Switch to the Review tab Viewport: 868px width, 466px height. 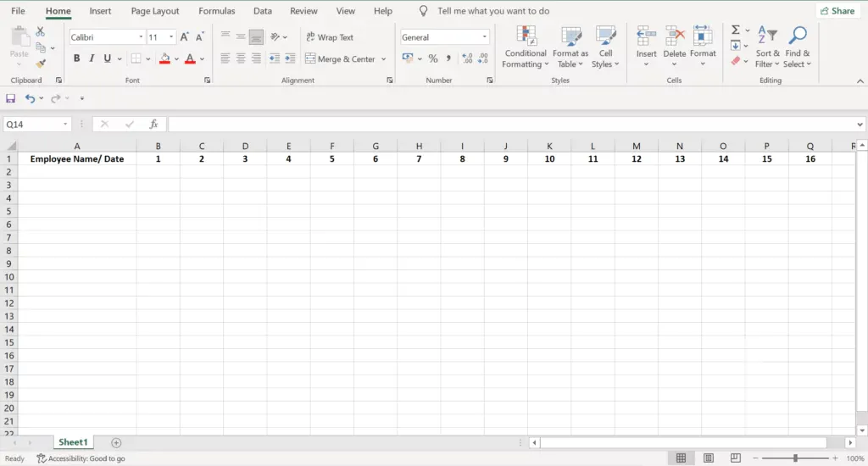click(x=303, y=11)
